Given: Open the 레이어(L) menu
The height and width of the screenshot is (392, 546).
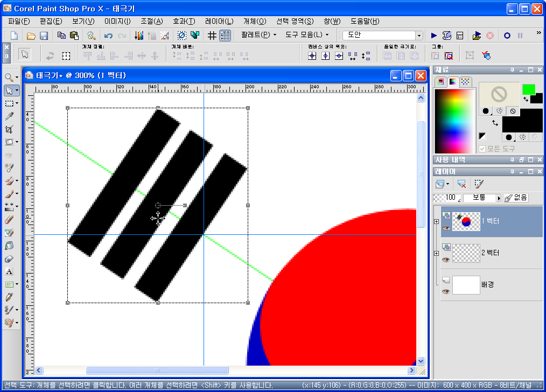Looking at the screenshot, I should (219, 21).
